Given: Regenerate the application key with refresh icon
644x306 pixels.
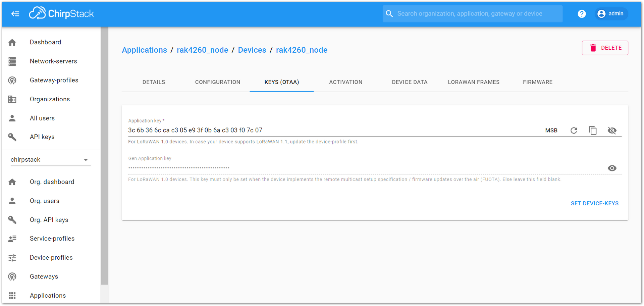Looking at the screenshot, I should click(x=574, y=131).
